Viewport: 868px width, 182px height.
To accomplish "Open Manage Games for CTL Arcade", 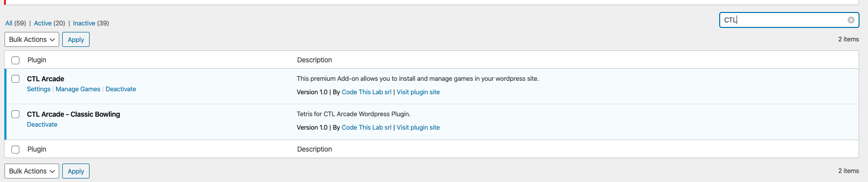I will click(78, 89).
